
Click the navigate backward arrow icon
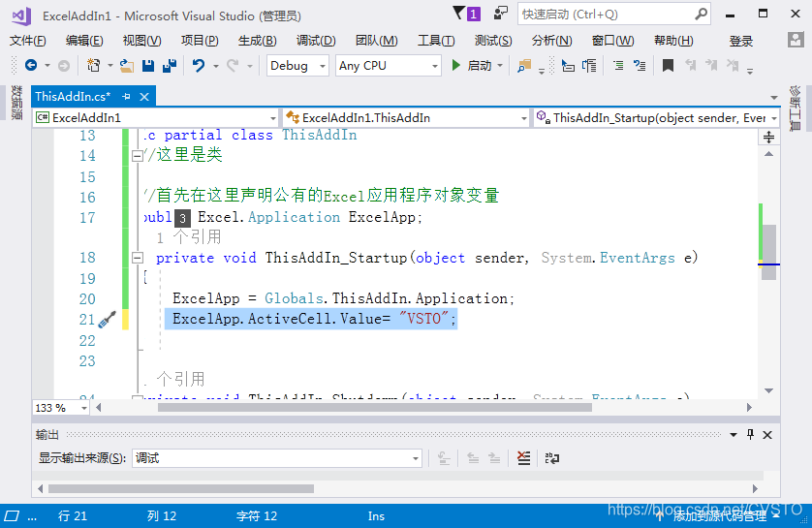pyautogui.click(x=31, y=65)
